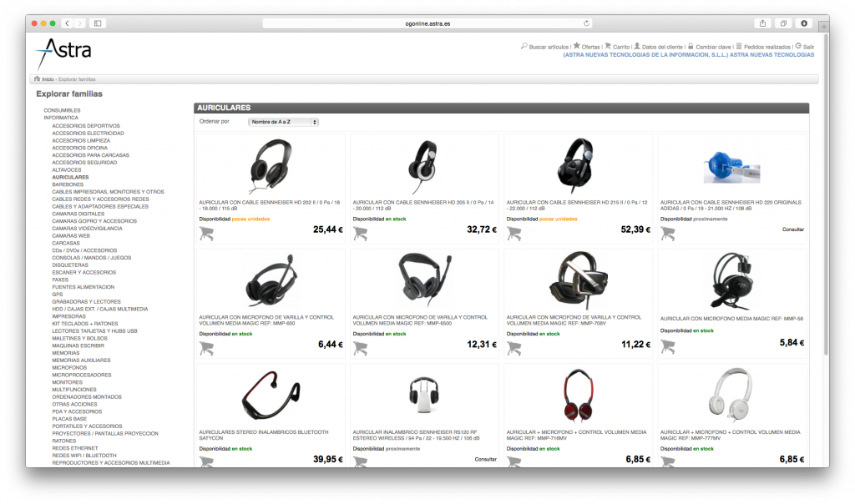Click the Media Magic MMP-708V headset image

click(x=578, y=280)
